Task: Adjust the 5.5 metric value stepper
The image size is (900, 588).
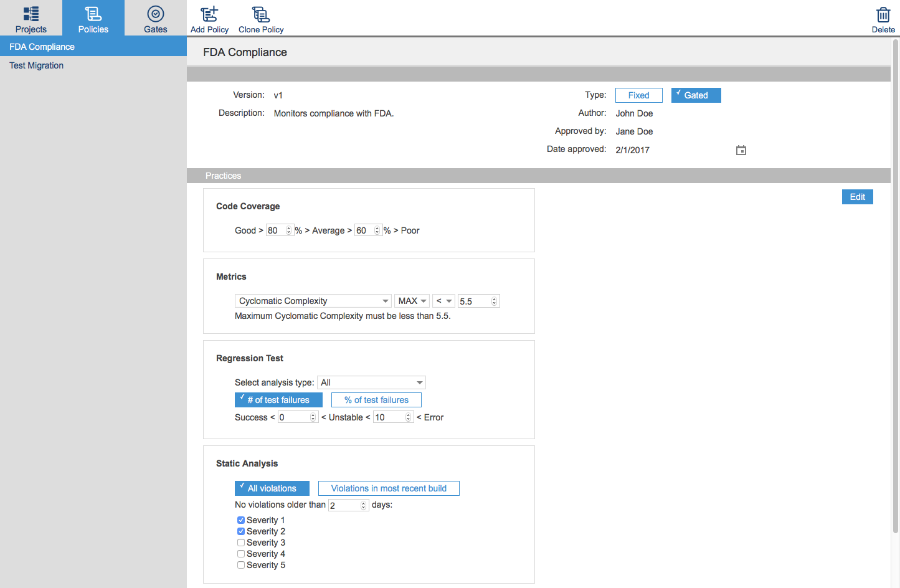Action: pyautogui.click(x=495, y=301)
